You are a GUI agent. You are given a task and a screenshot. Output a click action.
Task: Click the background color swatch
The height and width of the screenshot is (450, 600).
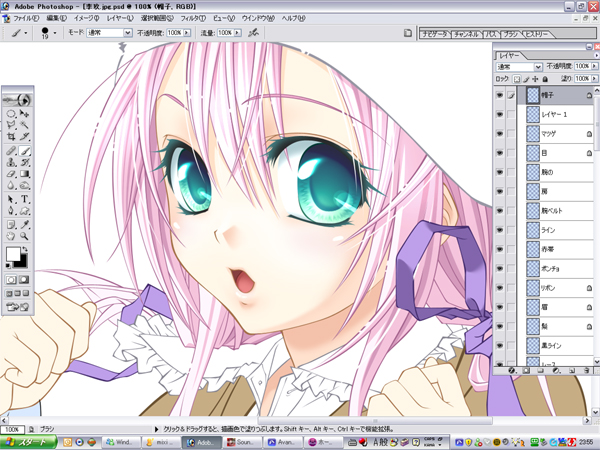pos(22,262)
